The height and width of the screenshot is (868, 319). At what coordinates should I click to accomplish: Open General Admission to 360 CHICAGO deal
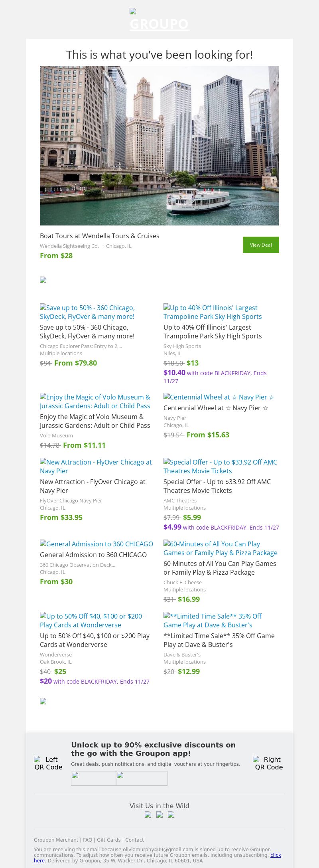coord(93,555)
